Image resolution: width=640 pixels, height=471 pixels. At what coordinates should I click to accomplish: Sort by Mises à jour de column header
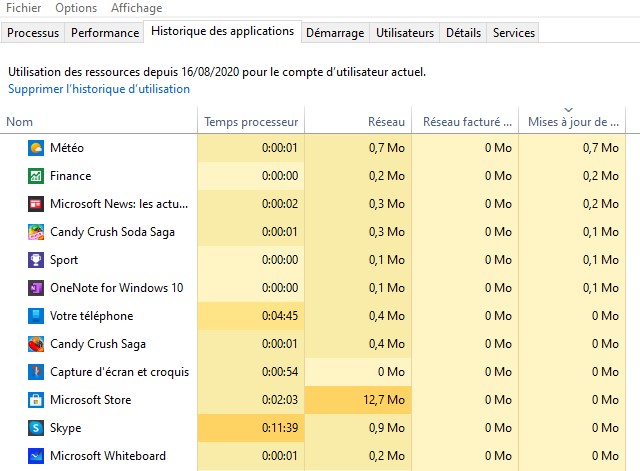click(572, 122)
